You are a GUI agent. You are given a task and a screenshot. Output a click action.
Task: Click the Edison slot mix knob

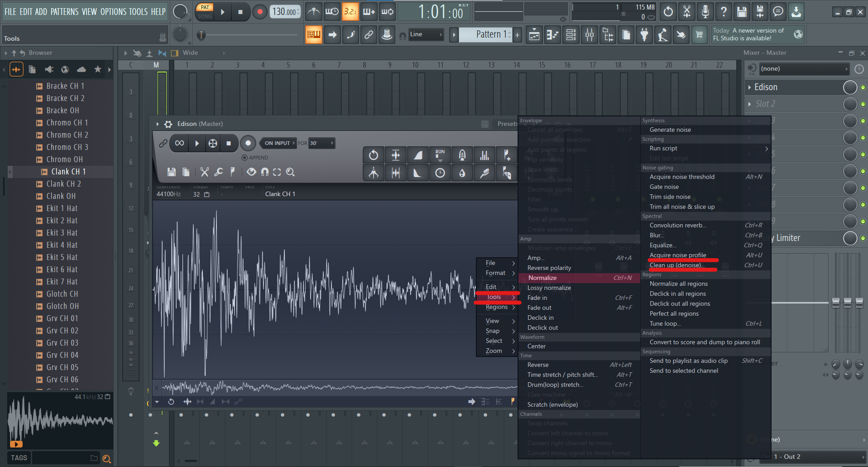(x=850, y=87)
